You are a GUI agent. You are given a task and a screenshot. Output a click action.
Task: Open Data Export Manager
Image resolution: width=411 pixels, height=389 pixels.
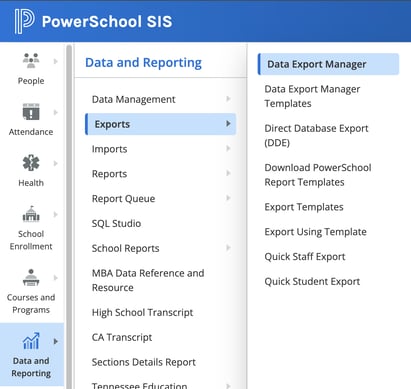pyautogui.click(x=328, y=64)
